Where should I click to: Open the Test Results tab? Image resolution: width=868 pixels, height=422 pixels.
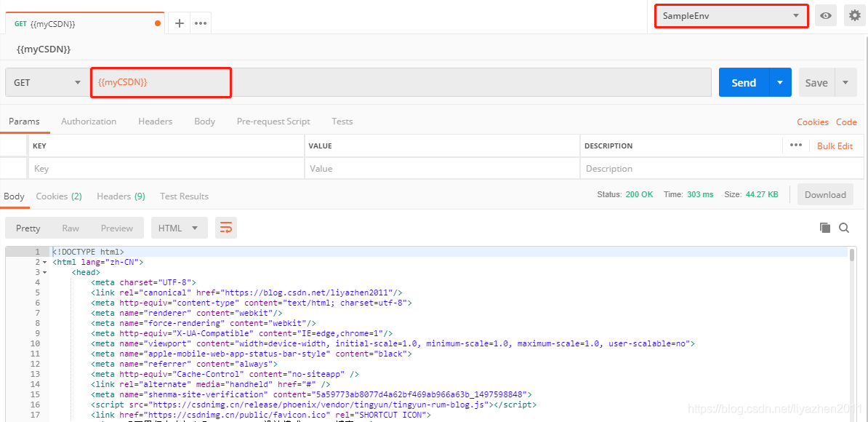tap(185, 196)
